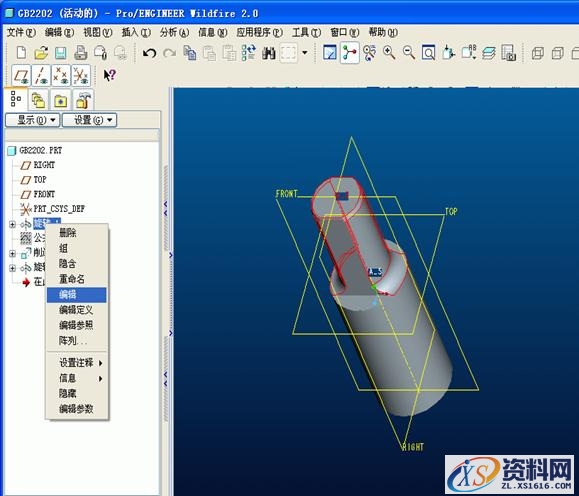579x496 pixels.
Task: Create a new file with the blank page icon
Action: pos(21,53)
